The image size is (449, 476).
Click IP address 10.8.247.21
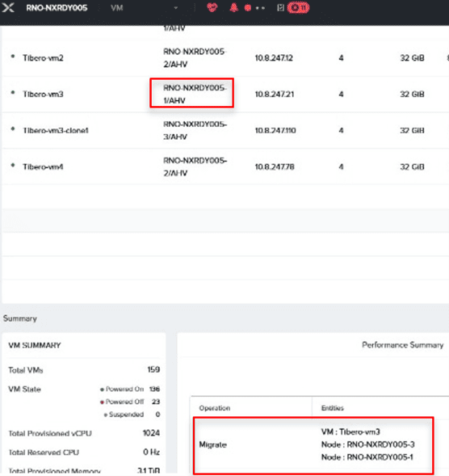[275, 94]
